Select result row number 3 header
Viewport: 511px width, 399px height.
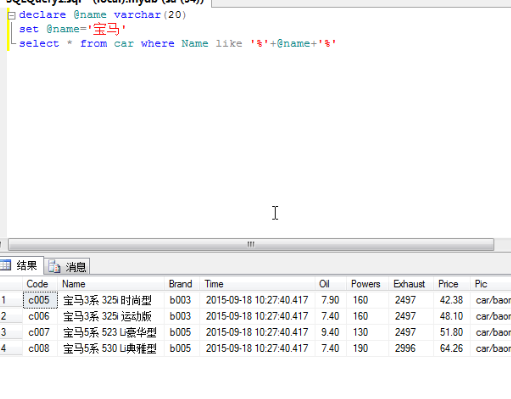click(11, 332)
